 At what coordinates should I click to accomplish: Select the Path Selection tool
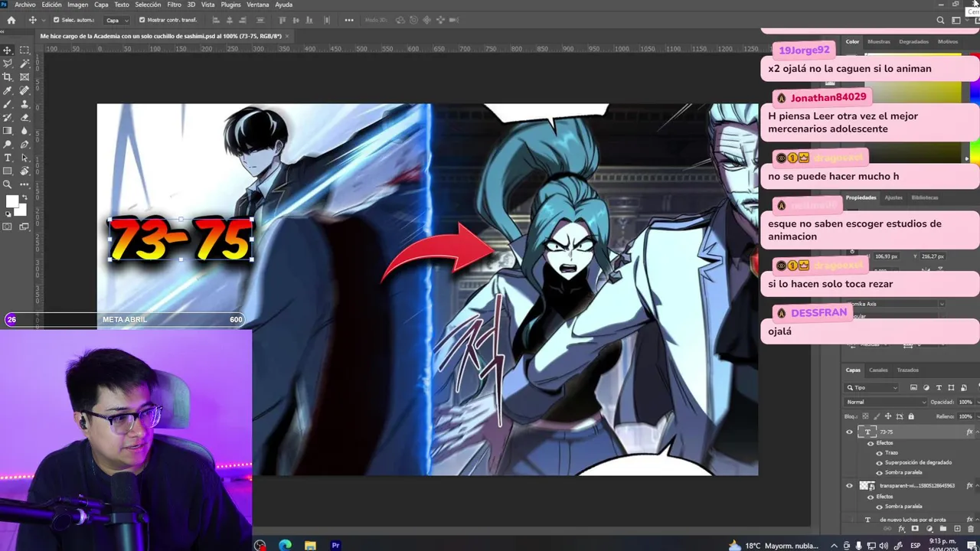(24, 158)
